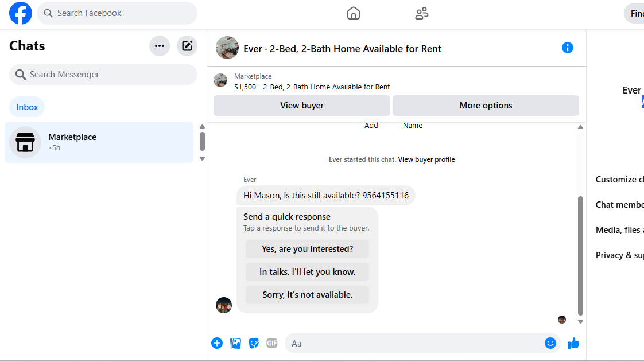Click the conversation scrollbar up arrow

tap(580, 127)
